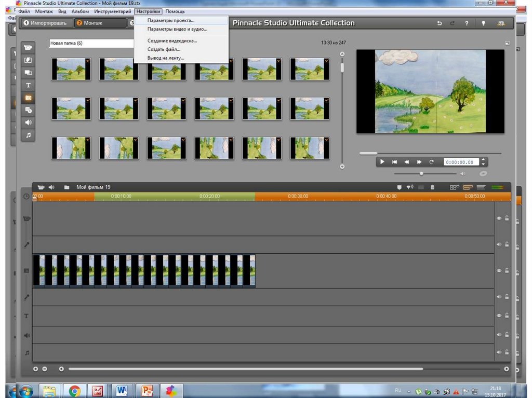The width and height of the screenshot is (532, 398).
Task: Toggle lock on the main video track
Action: coord(507,271)
